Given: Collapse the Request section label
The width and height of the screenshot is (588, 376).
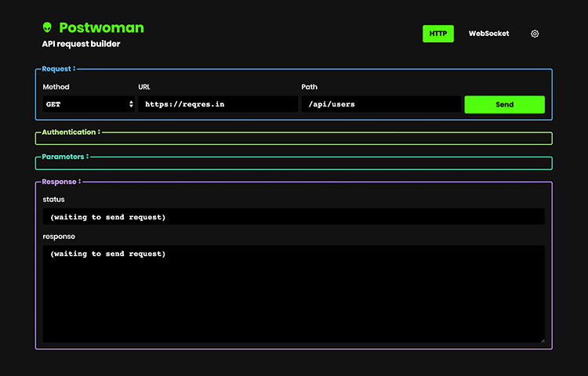Looking at the screenshot, I should coord(56,69).
